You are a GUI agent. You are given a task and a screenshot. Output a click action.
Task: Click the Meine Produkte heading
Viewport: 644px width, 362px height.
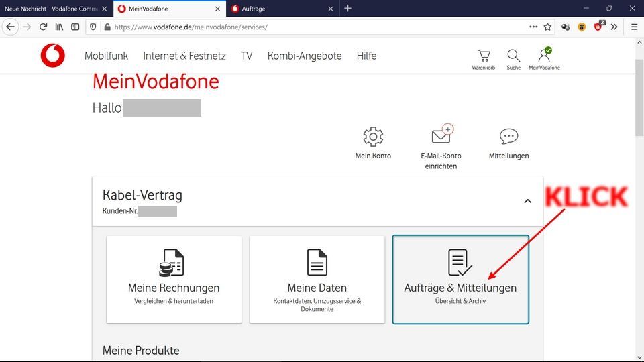[141, 351]
